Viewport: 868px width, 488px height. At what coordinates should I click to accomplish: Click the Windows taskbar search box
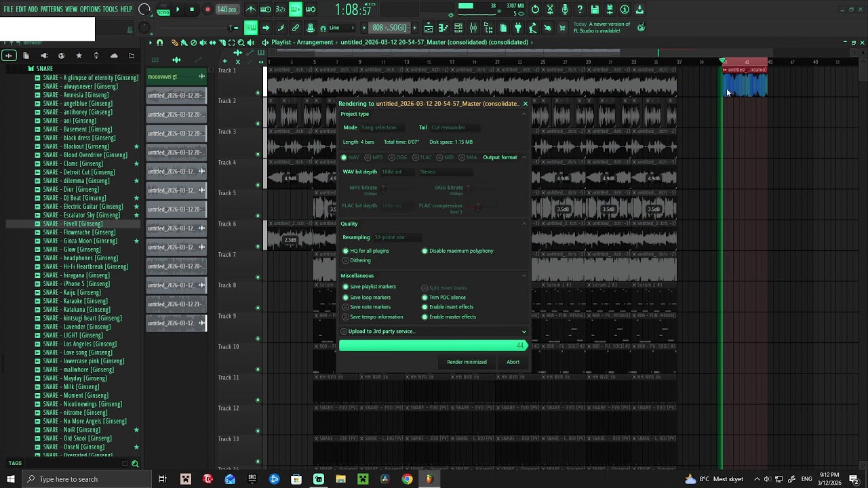86,479
